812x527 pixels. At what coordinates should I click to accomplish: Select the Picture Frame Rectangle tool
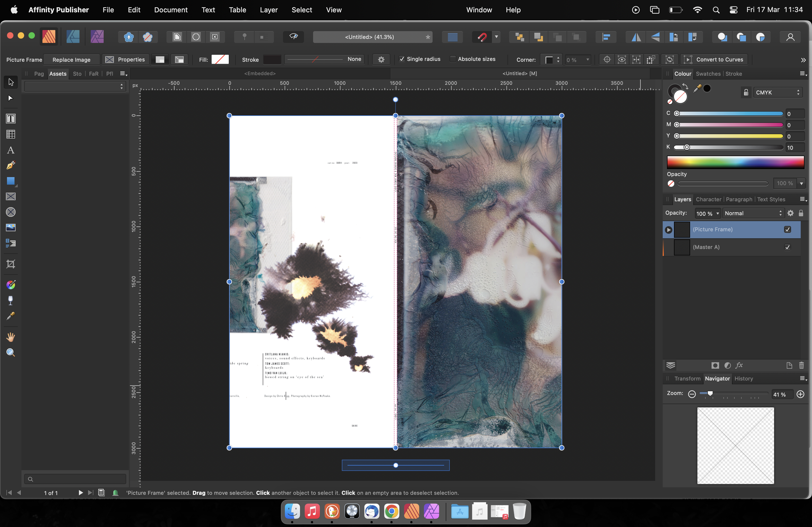[10, 197]
